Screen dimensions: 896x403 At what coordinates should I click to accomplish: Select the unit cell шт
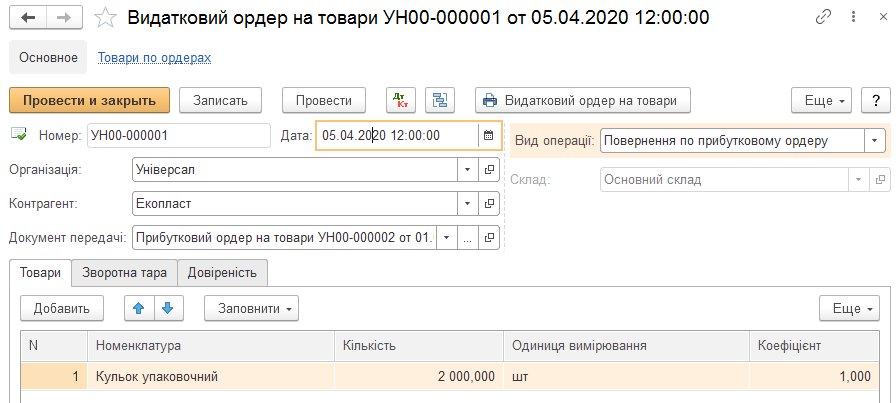click(x=626, y=377)
